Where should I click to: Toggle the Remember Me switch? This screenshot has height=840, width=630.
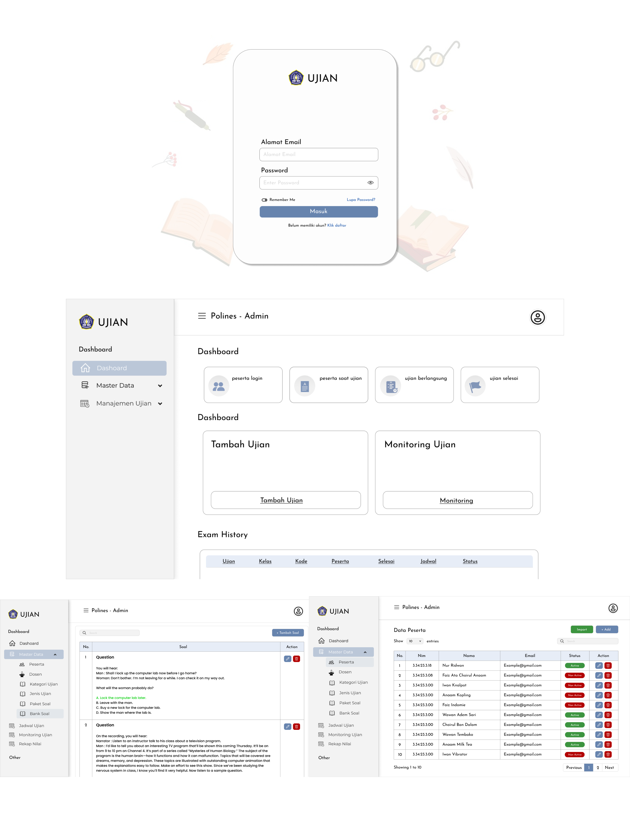[265, 199]
